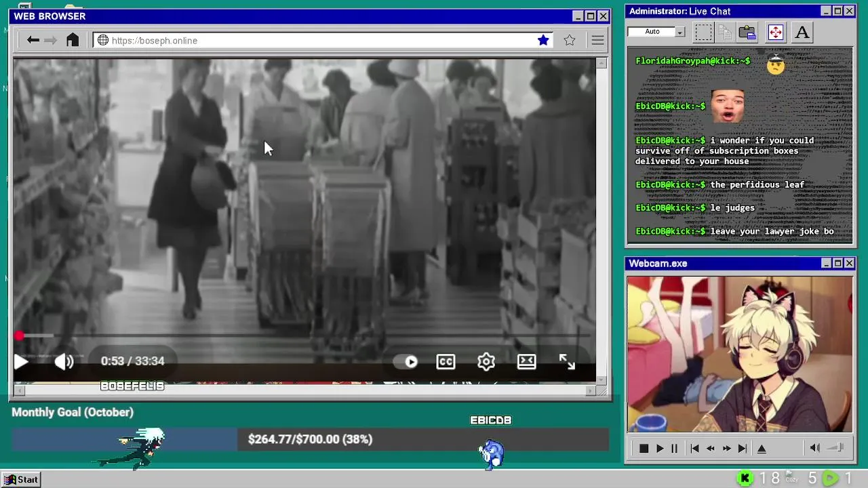868x488 pixels.
Task: Click the EBICDB name label above sprite
Action: (x=491, y=420)
